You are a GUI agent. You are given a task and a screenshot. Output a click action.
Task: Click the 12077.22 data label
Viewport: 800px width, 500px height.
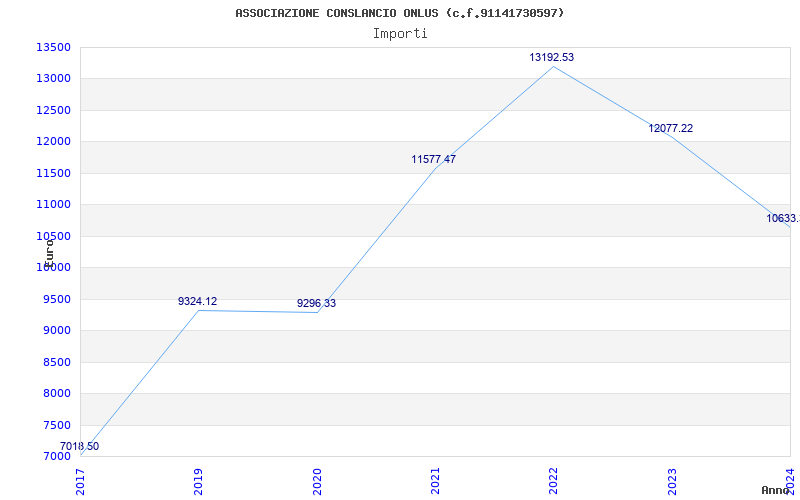(x=670, y=129)
